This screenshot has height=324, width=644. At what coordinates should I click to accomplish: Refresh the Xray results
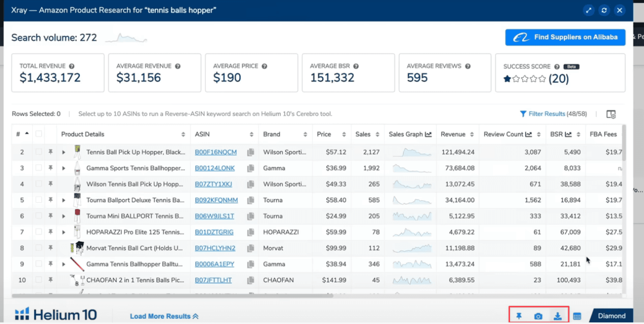(x=604, y=10)
